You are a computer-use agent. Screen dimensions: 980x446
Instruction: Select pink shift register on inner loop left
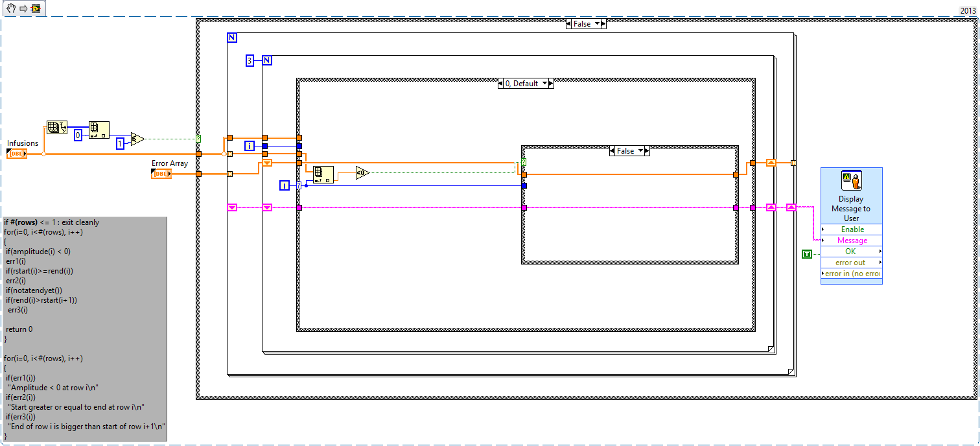266,207
